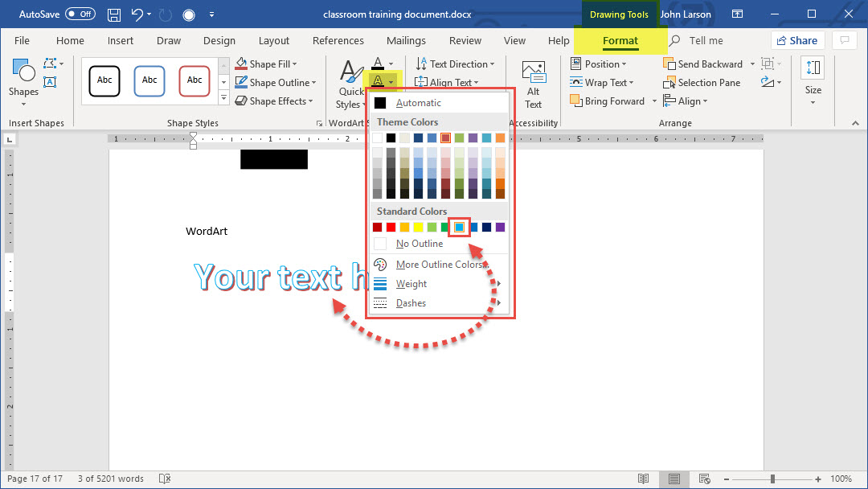Viewport: 868px width, 489px height.
Task: Open the Format tab under Drawing Tools
Action: [x=620, y=41]
